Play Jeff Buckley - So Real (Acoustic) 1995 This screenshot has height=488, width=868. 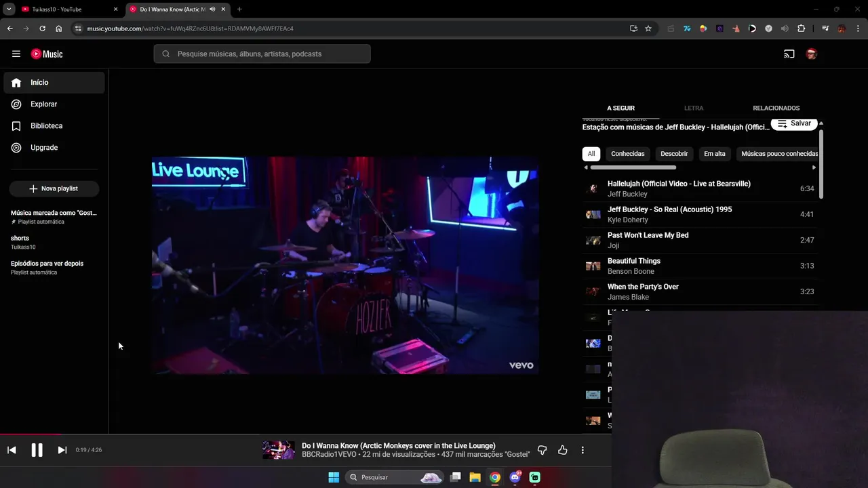(700, 214)
